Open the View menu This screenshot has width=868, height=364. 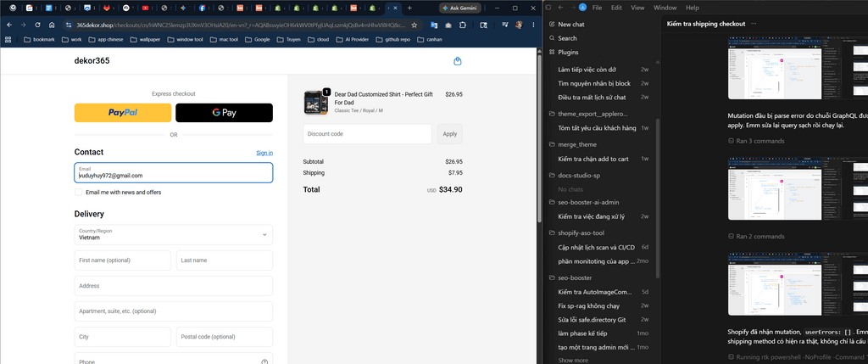point(637,8)
